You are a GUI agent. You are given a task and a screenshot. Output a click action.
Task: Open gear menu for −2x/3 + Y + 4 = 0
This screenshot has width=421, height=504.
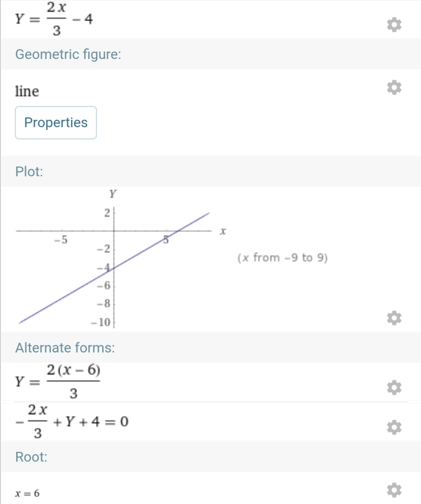pos(394,427)
